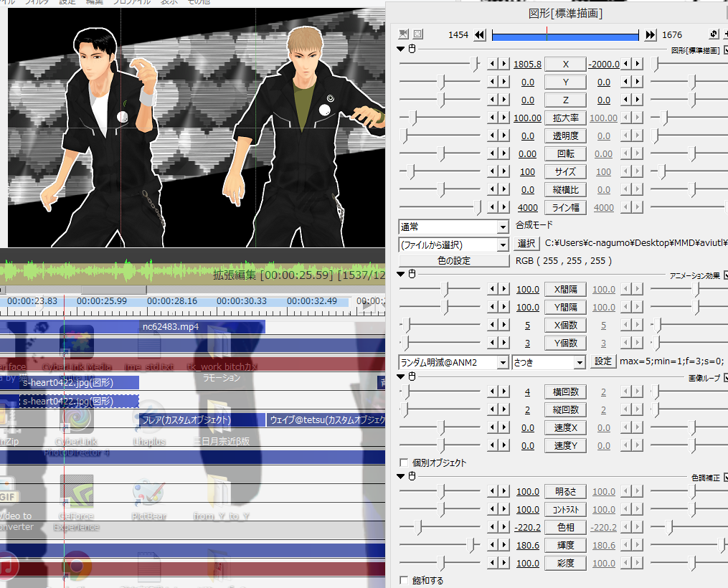The width and height of the screenshot is (728, 588).
Task: Increase 拡大率 value 100.00 with right arrow
Action: coord(504,118)
